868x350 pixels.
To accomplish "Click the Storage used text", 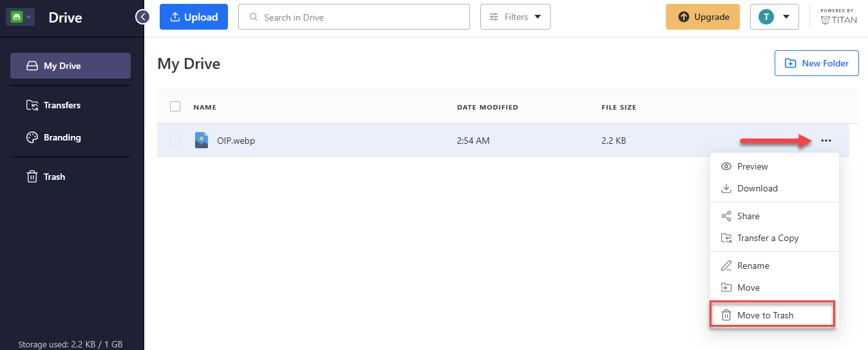I will (70, 344).
